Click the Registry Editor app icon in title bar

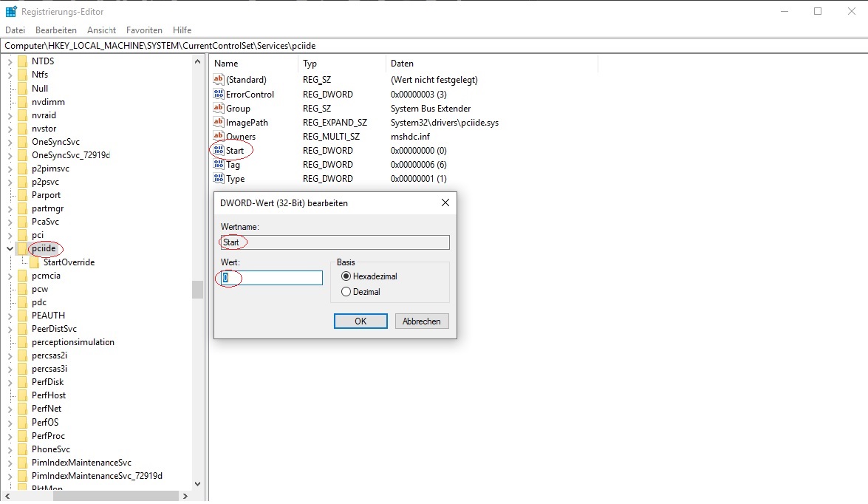(x=10, y=12)
